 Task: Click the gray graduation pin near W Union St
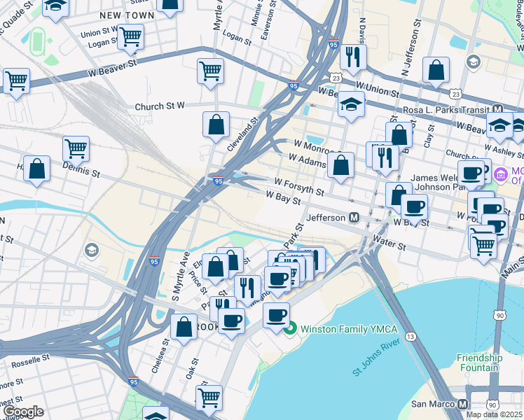click(x=473, y=62)
